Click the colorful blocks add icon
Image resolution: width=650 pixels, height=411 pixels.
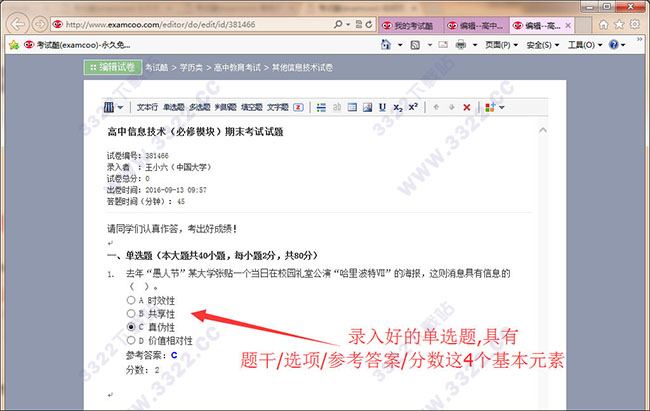tap(490, 107)
